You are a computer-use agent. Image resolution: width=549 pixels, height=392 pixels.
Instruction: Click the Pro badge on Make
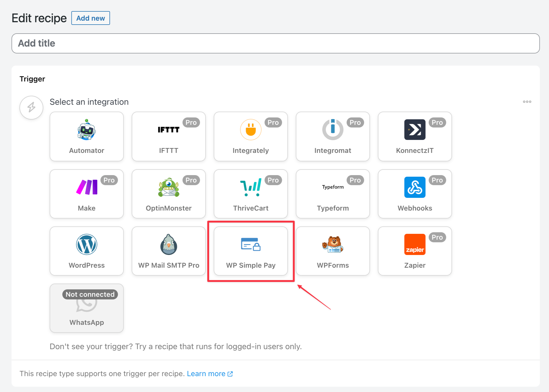(x=109, y=180)
